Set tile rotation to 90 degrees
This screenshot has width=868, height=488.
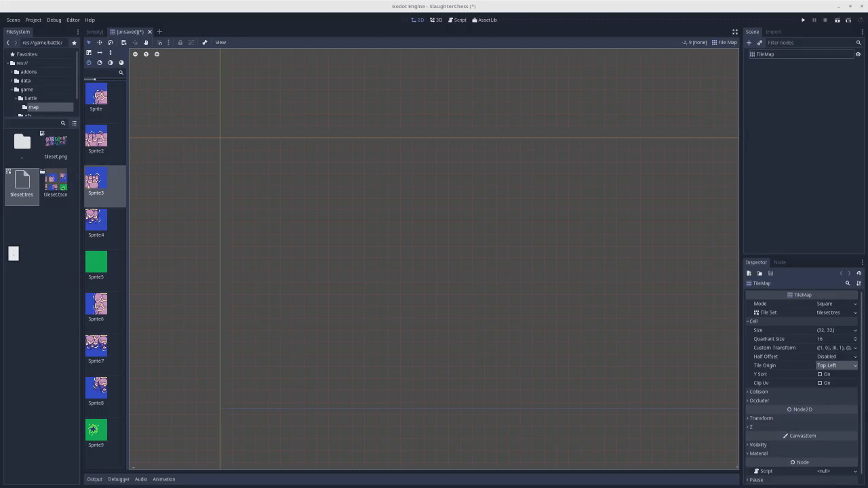pos(99,62)
